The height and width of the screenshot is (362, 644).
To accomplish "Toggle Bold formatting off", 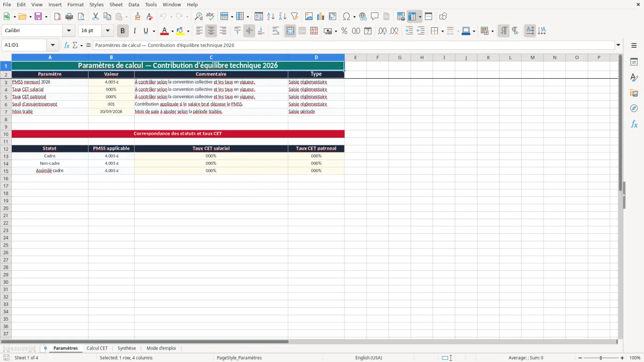I will point(123,31).
